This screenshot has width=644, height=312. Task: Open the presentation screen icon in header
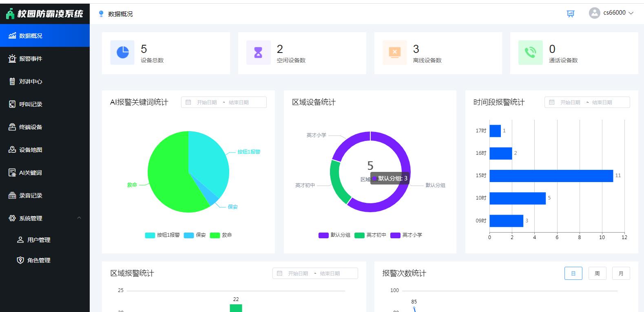(x=571, y=14)
